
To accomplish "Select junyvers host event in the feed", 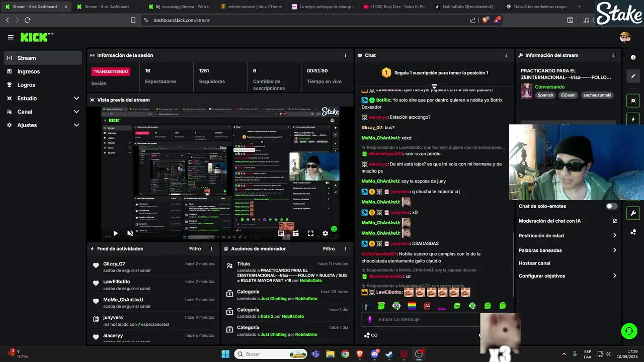I will point(153,321).
